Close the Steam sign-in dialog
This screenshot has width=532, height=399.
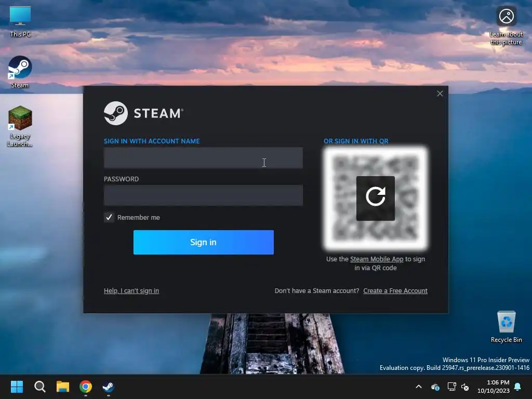click(x=440, y=94)
